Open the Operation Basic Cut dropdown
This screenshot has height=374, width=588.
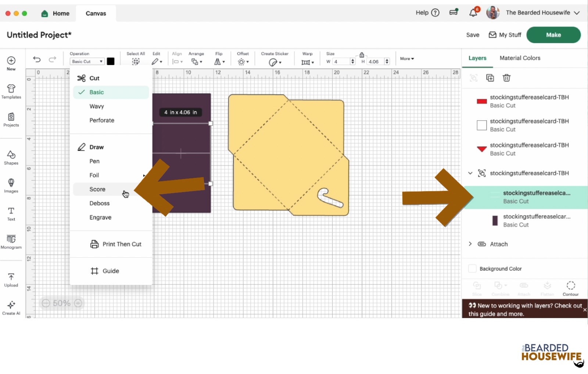coord(87,61)
